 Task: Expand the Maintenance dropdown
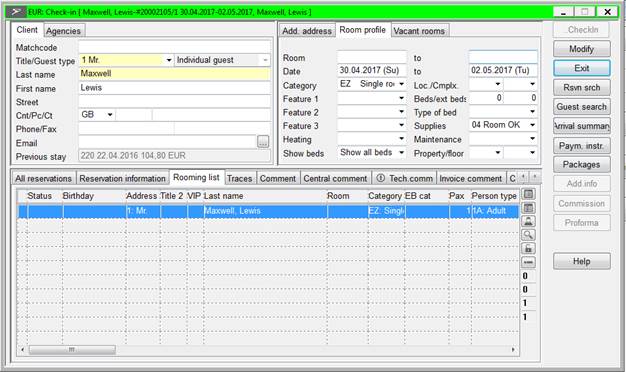(x=533, y=139)
